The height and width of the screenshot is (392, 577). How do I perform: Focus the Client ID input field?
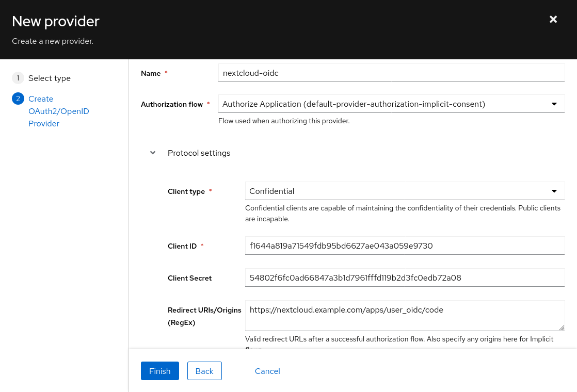coord(404,246)
